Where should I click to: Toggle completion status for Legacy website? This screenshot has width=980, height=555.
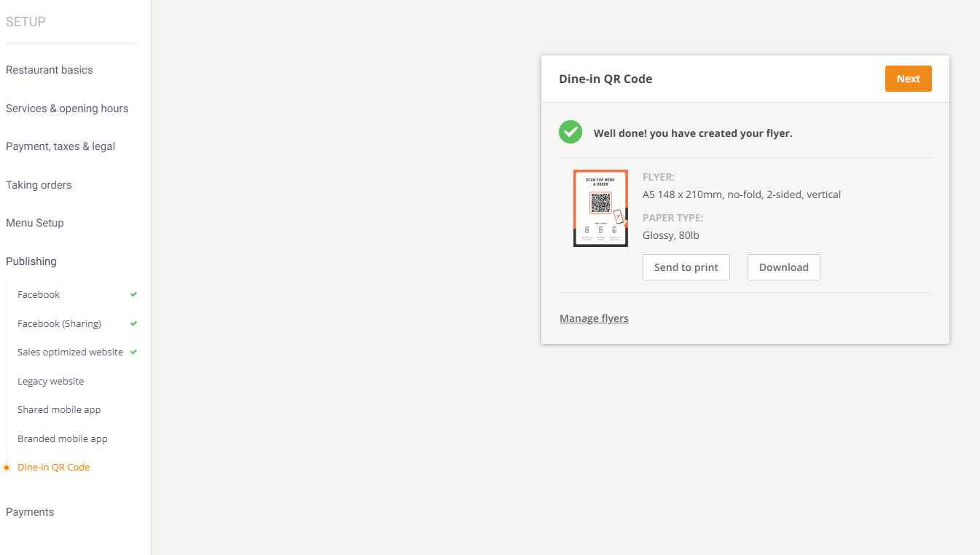click(50, 381)
